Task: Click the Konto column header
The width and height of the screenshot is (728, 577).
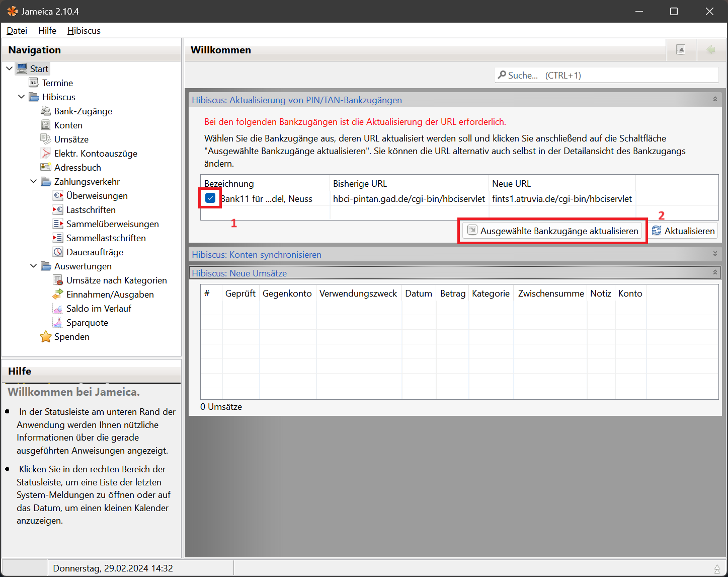Action: 630,293
